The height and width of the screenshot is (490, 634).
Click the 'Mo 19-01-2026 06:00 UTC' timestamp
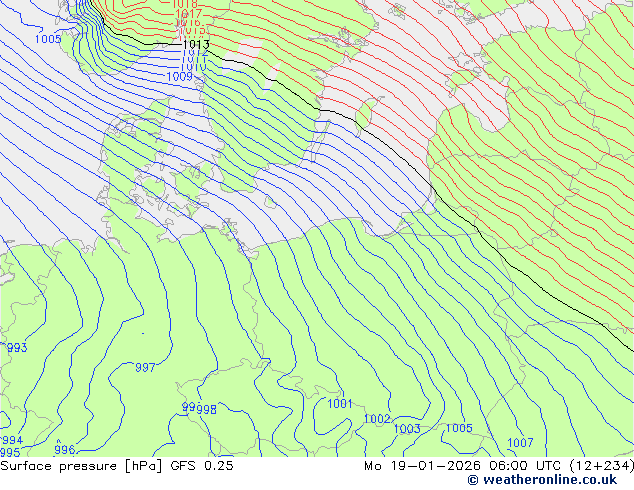(x=464, y=466)
